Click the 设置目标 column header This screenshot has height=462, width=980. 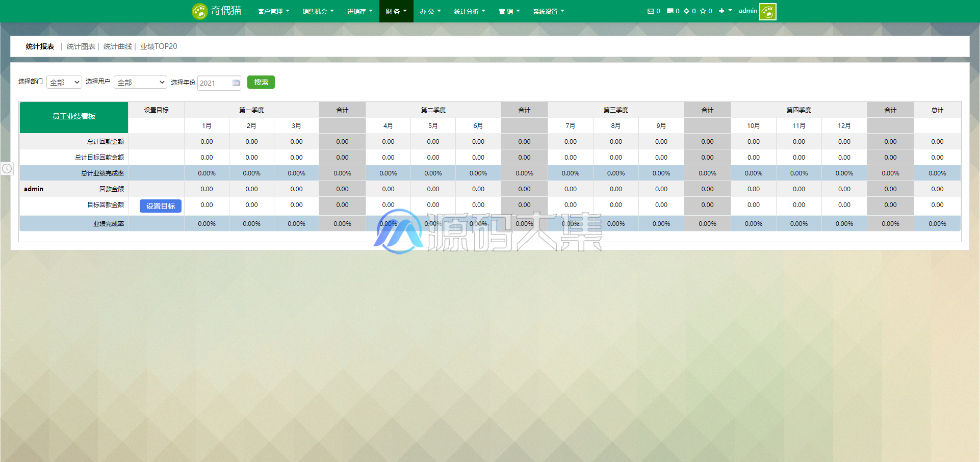click(157, 110)
